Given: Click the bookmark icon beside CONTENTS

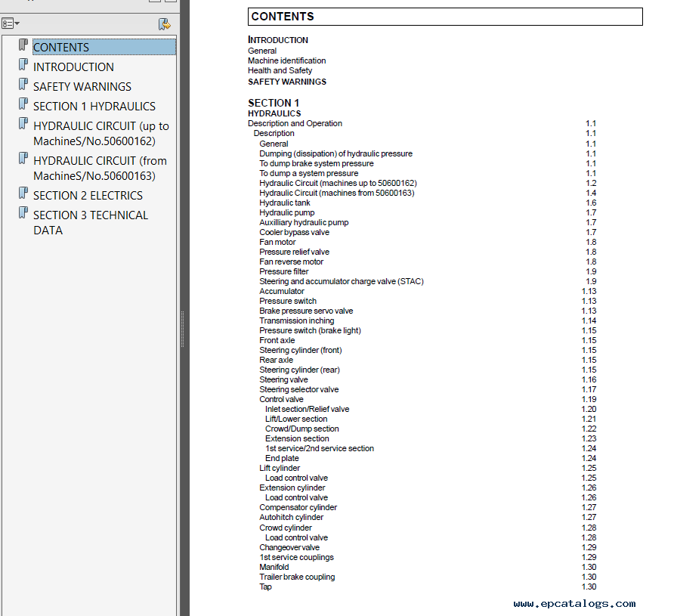Looking at the screenshot, I should [23, 45].
